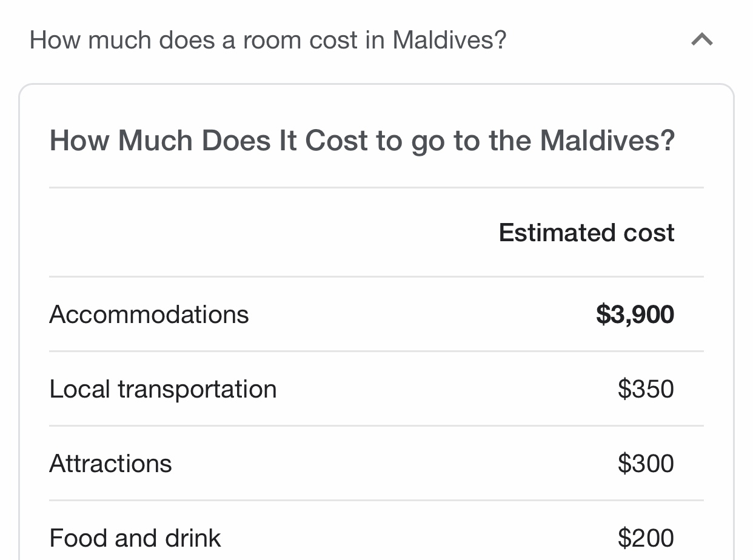
Task: Click divider between Accommodations and Local transportation
Action: (376, 352)
